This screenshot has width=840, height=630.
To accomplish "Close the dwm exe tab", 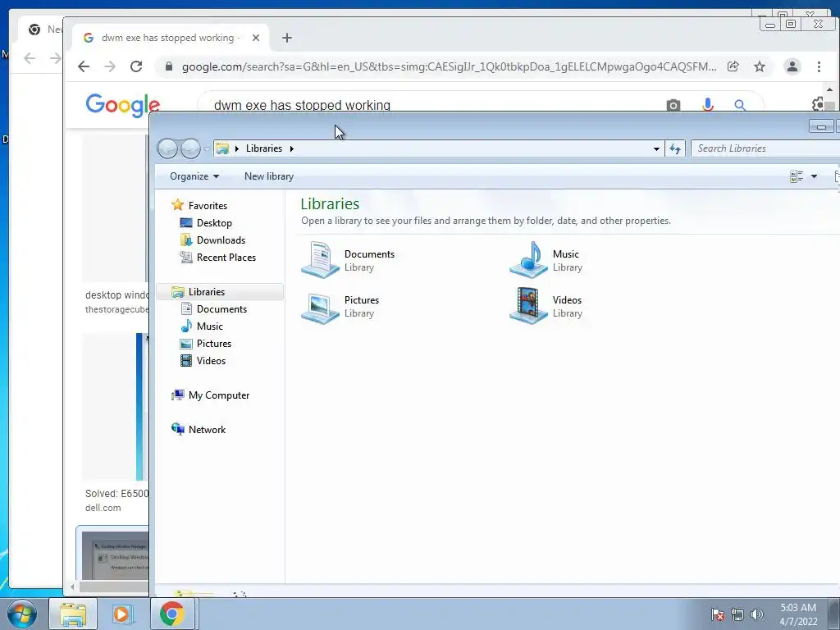I will [256, 38].
